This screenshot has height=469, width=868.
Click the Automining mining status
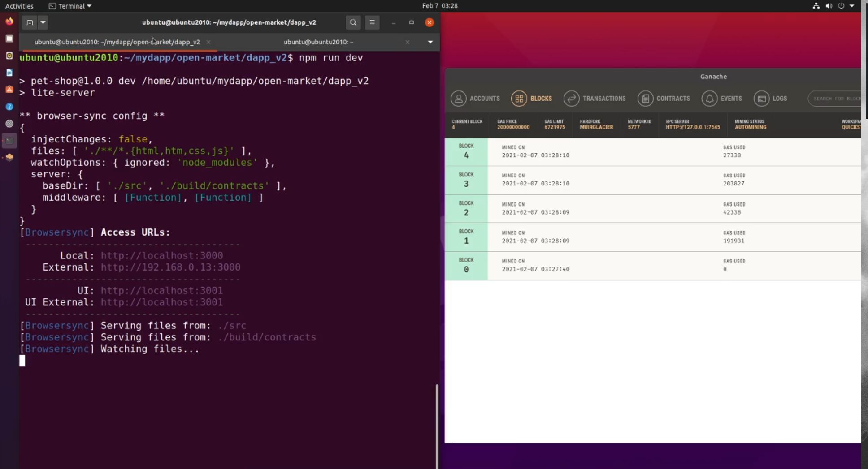750,127
